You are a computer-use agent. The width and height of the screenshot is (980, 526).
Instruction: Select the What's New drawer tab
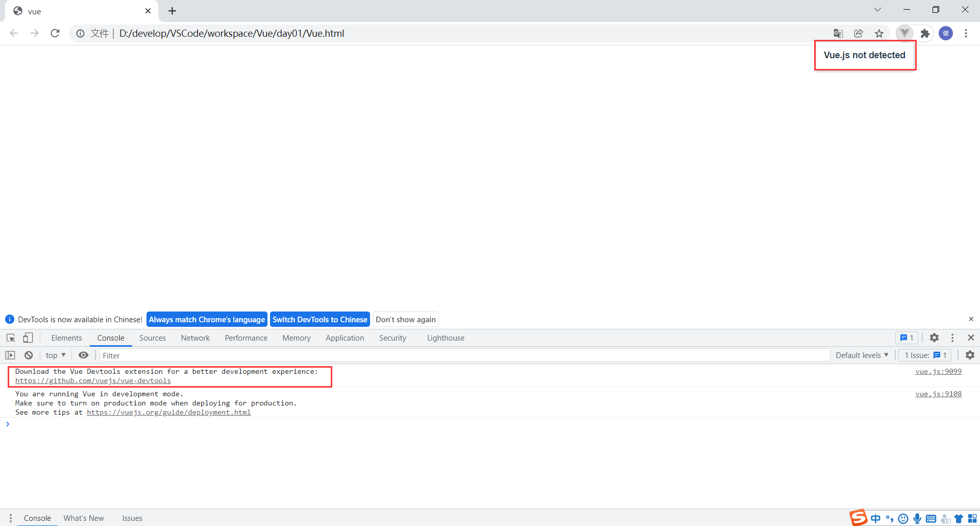point(84,518)
